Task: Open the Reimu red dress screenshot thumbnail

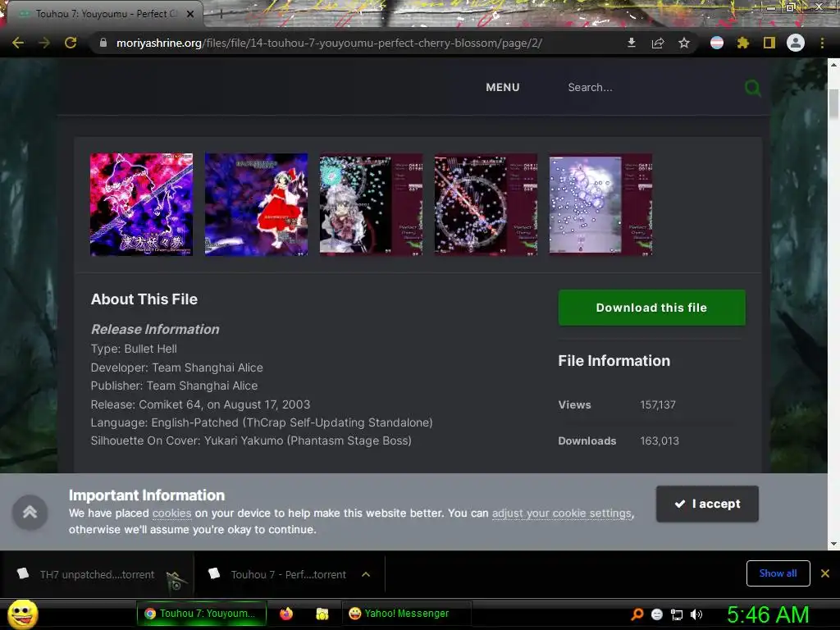Action: click(x=256, y=204)
